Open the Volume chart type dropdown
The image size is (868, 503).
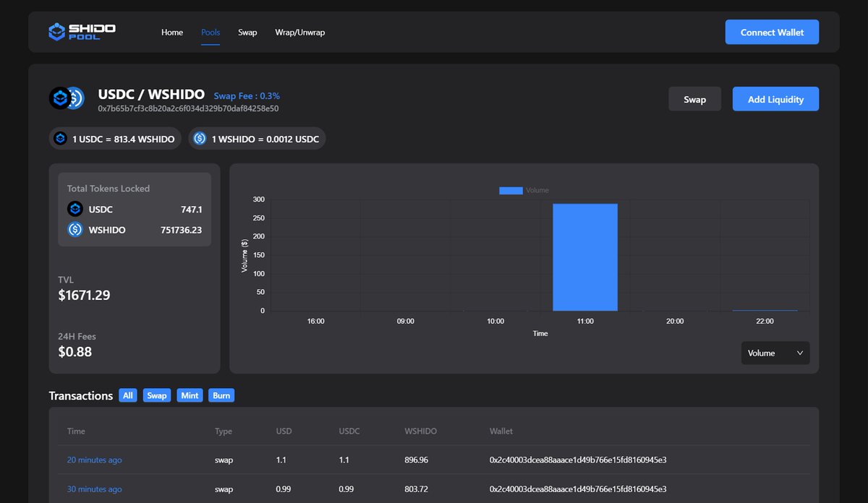click(x=775, y=353)
